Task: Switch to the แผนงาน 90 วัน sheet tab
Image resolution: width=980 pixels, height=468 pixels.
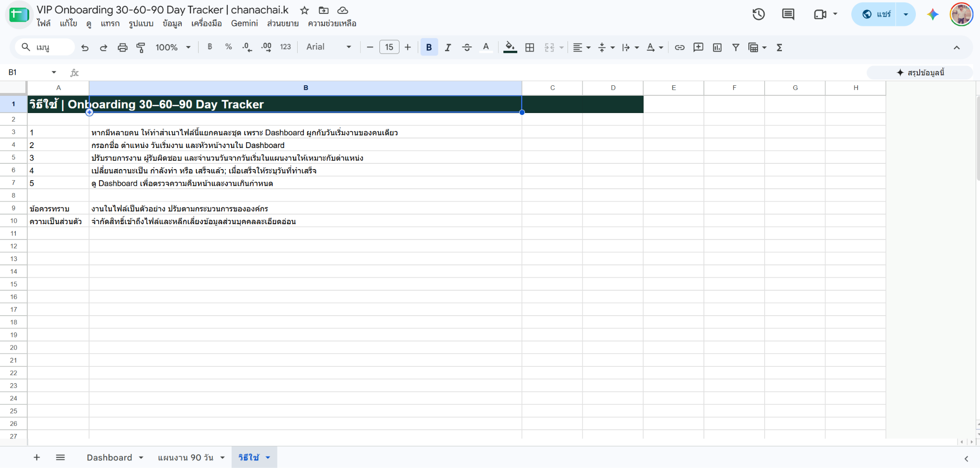Action: 186,458
